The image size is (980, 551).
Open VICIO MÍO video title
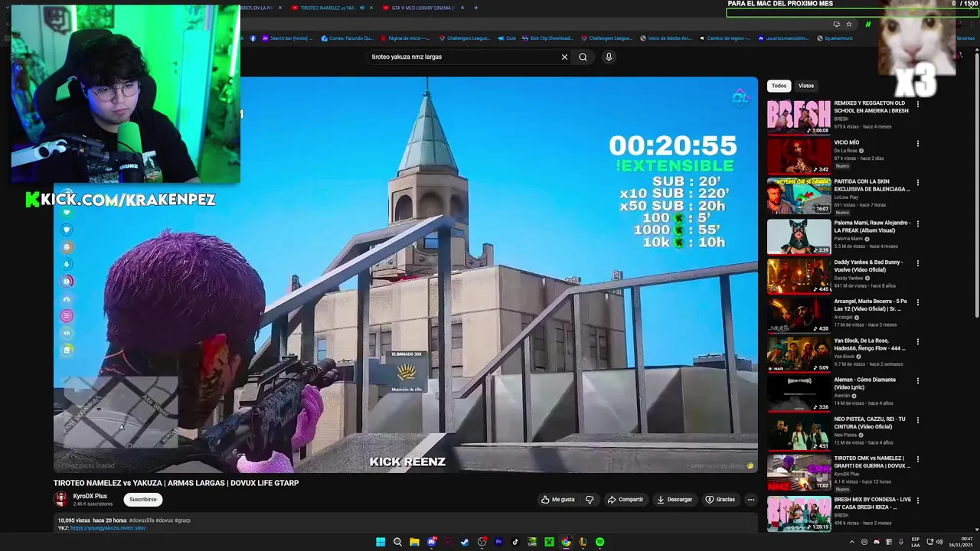pos(847,142)
